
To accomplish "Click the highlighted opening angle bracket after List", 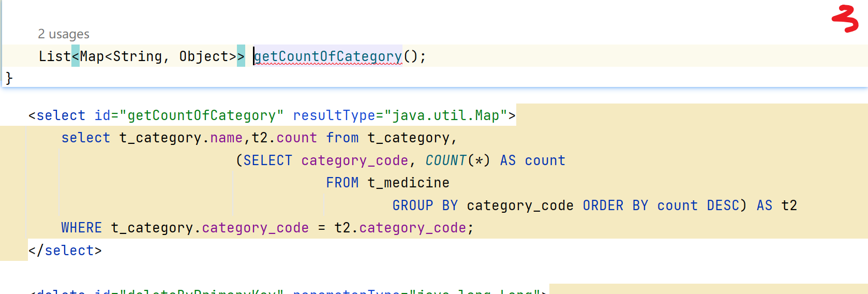I will click(76, 56).
